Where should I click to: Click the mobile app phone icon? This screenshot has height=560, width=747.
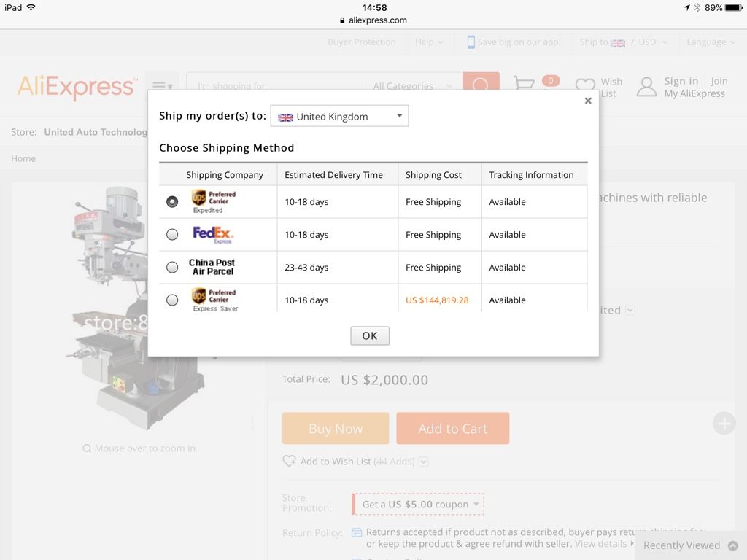click(471, 42)
